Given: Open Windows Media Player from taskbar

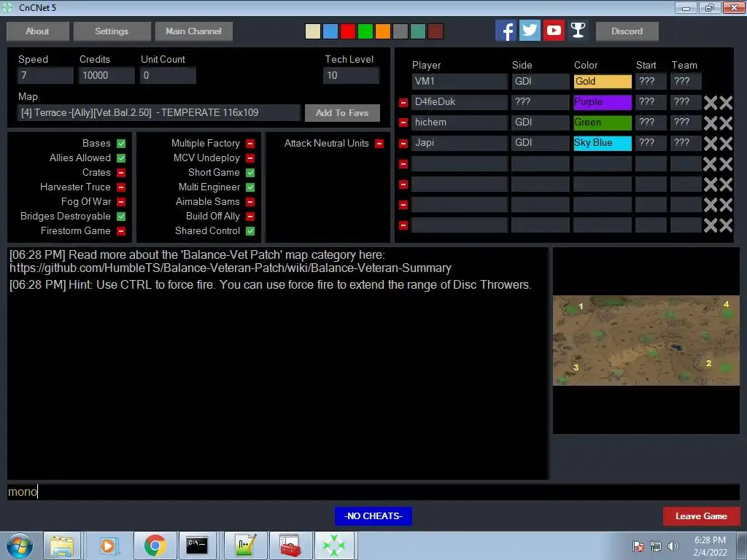Looking at the screenshot, I should point(108,545).
